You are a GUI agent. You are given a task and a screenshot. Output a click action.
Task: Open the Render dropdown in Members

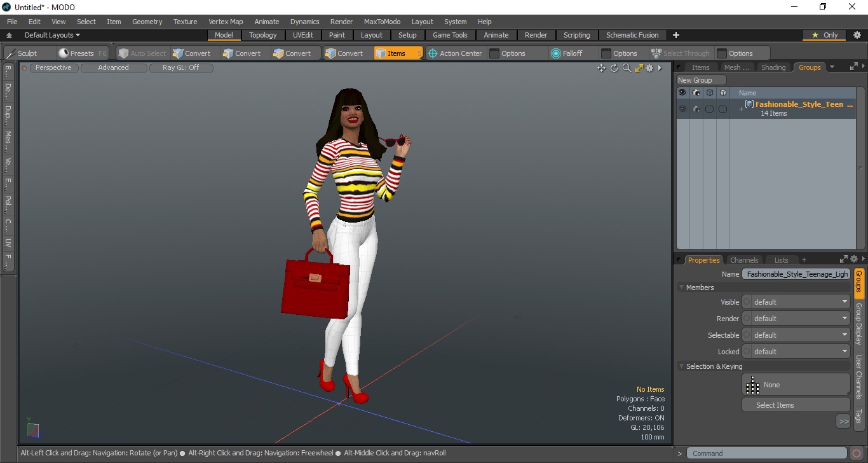(796, 319)
